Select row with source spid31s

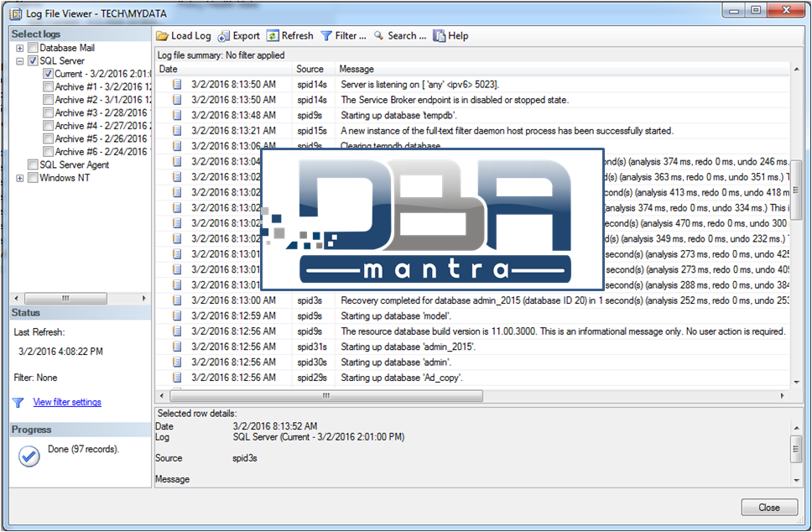coord(473,347)
